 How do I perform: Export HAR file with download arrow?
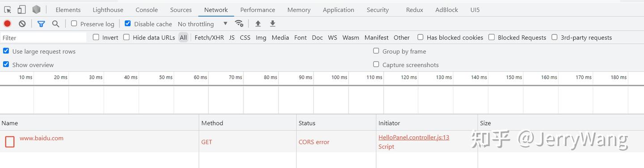pyautogui.click(x=272, y=24)
